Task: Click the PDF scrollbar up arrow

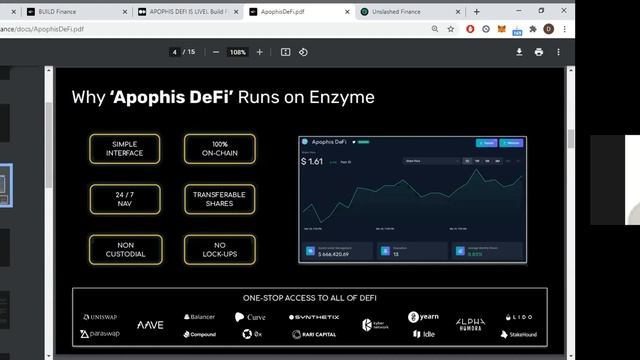Action: [571, 70]
